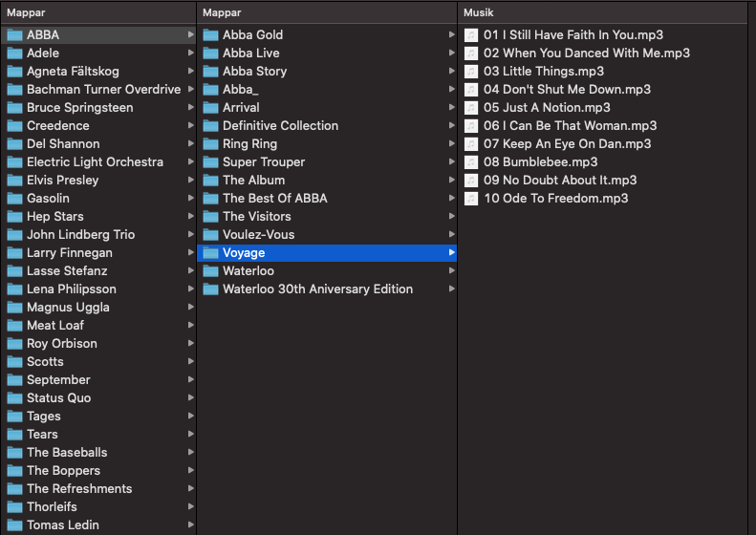Viewport: 756px width, 535px height.
Task: Click the folder icon beside Arrival
Action: [210, 108]
